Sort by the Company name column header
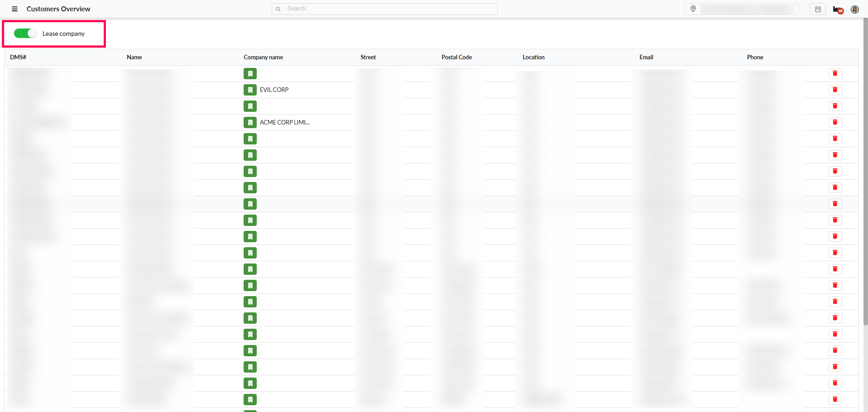The height and width of the screenshot is (412, 868). [263, 57]
